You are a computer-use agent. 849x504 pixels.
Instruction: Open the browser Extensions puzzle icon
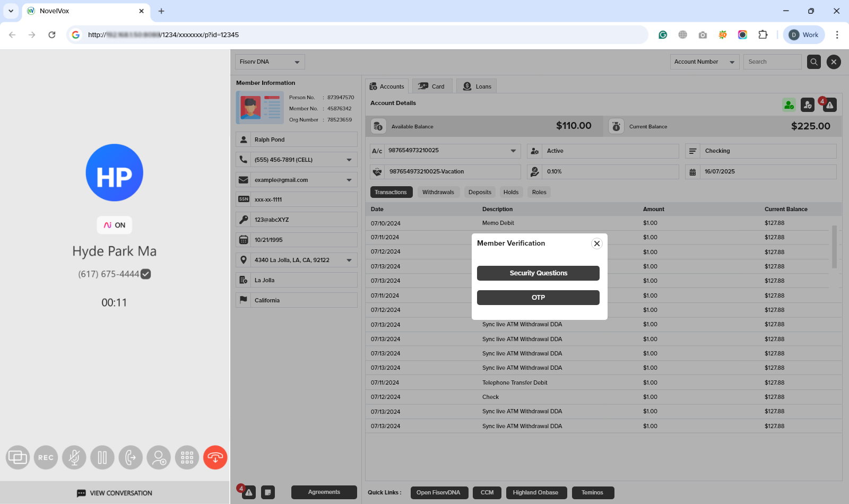tap(763, 35)
